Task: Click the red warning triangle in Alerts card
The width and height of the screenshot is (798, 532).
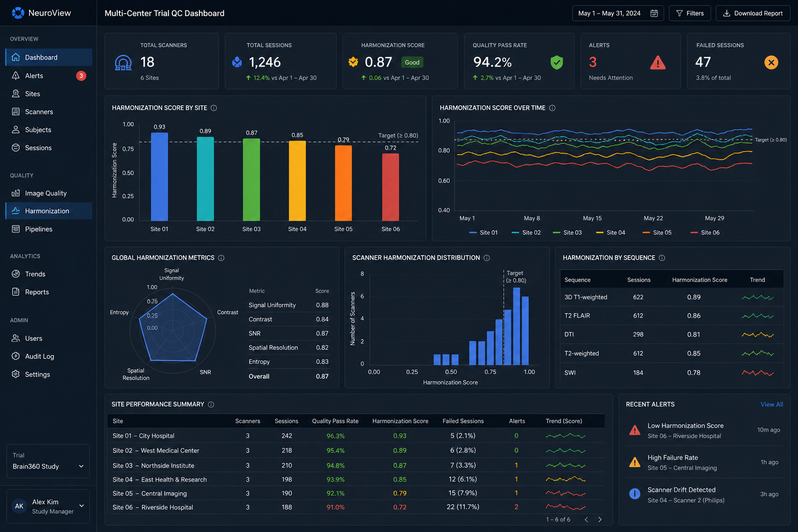Action: [658, 63]
